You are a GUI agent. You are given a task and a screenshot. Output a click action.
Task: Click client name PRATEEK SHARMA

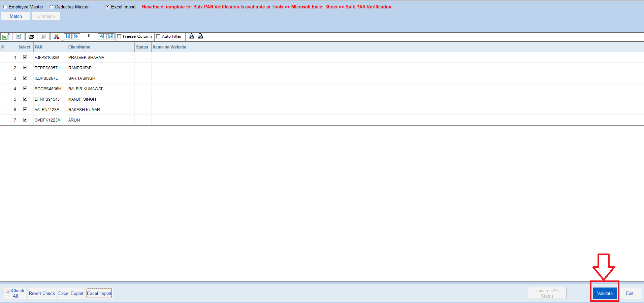[x=86, y=58]
